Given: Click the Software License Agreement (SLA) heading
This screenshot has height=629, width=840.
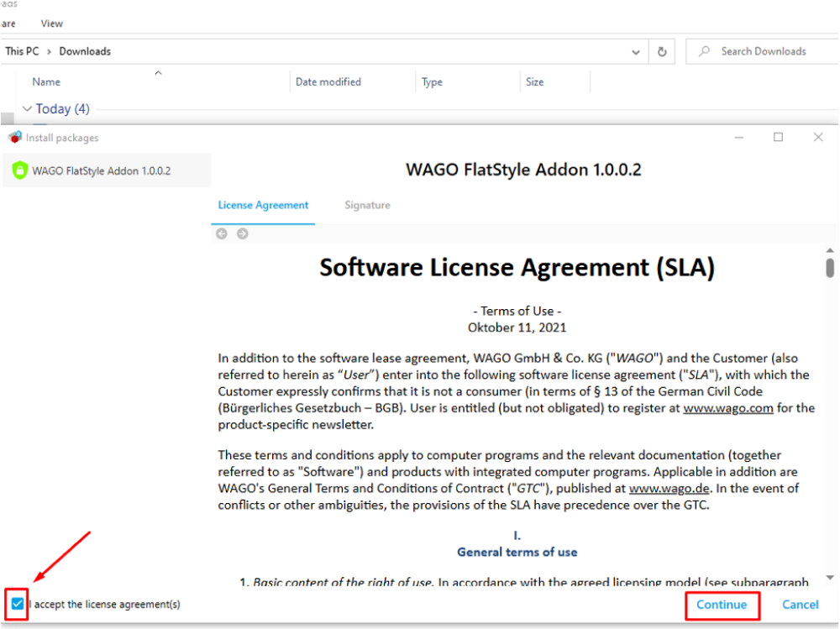Looking at the screenshot, I should [517, 267].
